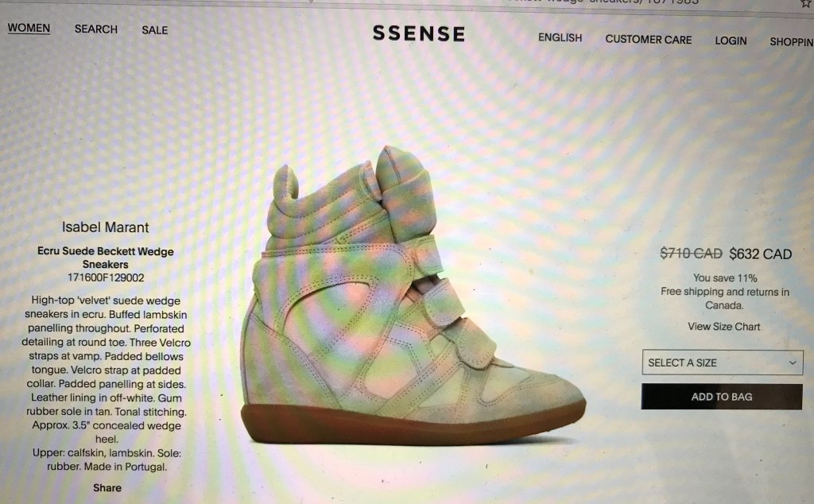
Task: Go to CUSTOMER CARE page
Action: 649,40
